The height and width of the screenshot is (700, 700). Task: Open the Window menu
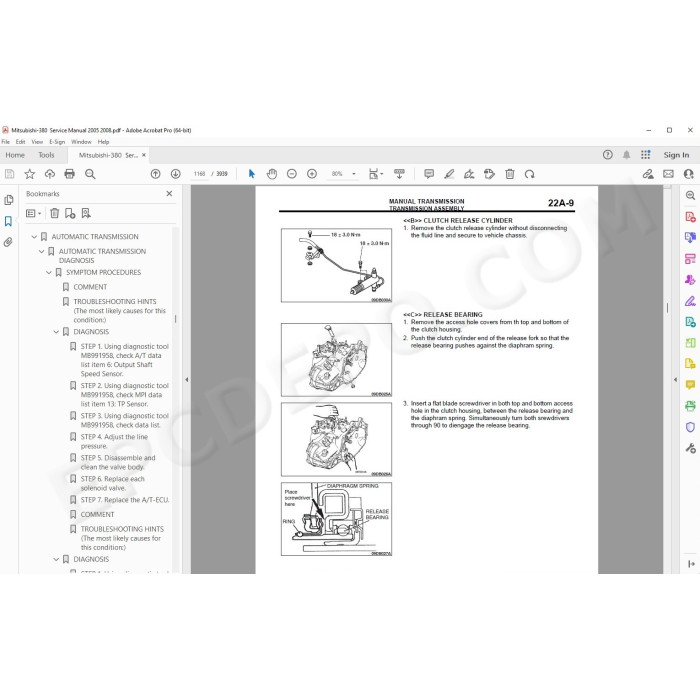click(81, 142)
